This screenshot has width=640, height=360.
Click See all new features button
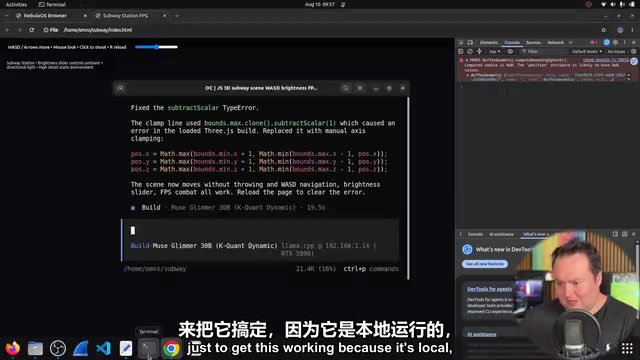(485, 264)
